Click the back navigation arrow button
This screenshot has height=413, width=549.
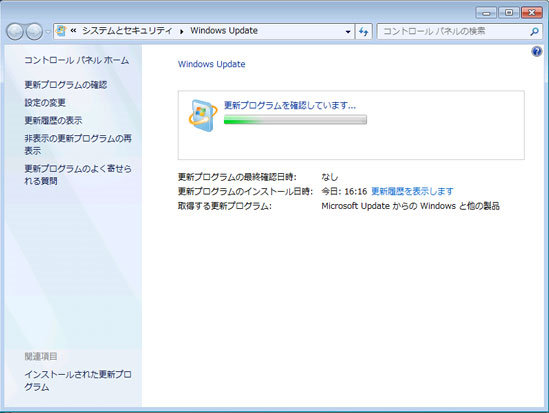(15, 32)
